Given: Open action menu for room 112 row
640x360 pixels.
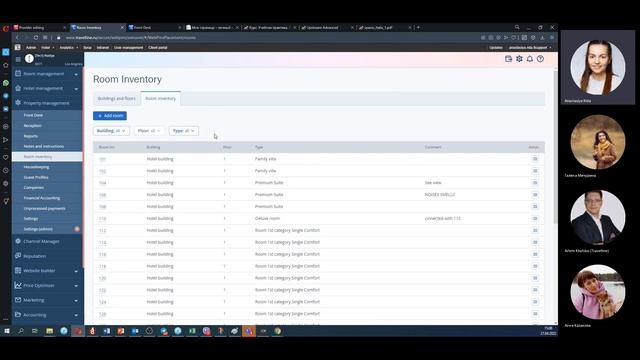Looking at the screenshot, I should (x=535, y=230).
